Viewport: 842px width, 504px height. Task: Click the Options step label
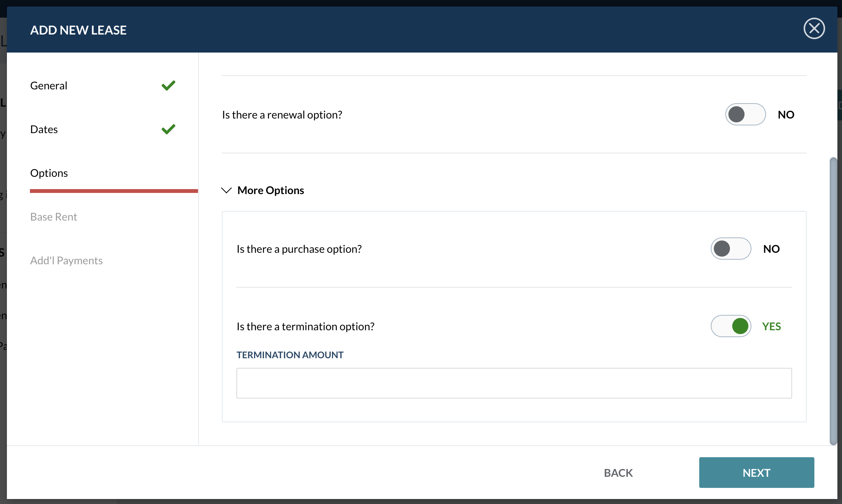click(x=49, y=173)
